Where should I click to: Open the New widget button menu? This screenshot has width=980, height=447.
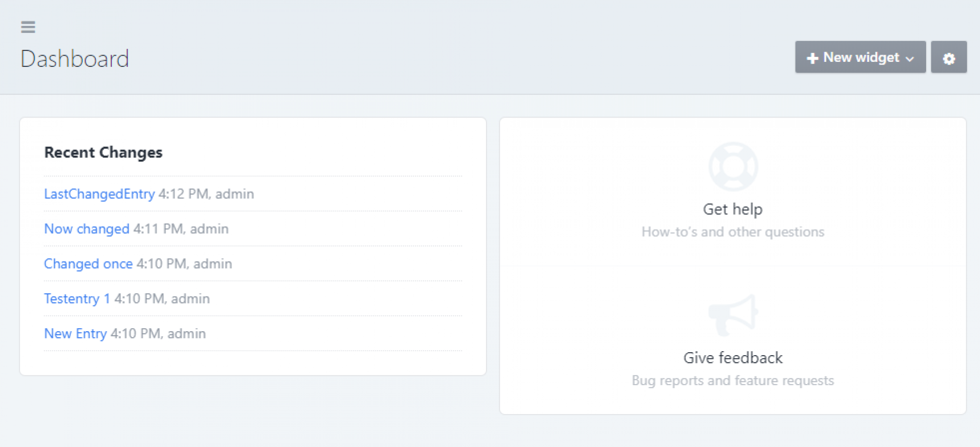[860, 57]
